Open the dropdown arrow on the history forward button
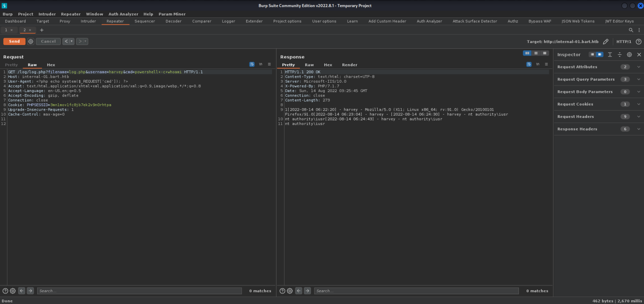The width and height of the screenshot is (644, 304). pyautogui.click(x=85, y=41)
